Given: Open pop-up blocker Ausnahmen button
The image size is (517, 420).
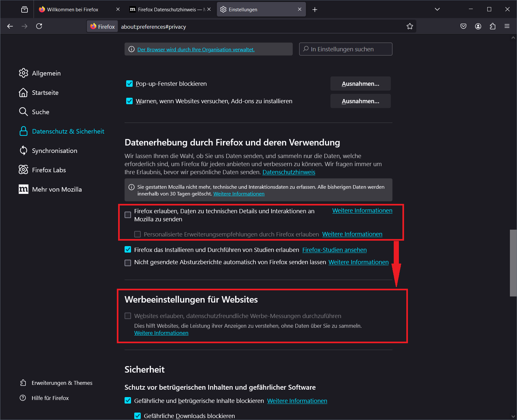Looking at the screenshot, I should 360,84.
